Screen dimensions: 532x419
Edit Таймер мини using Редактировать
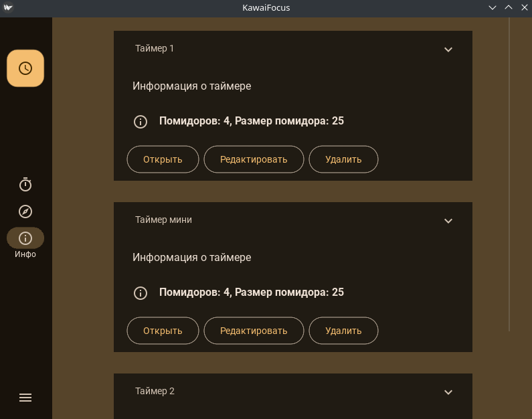(x=254, y=331)
